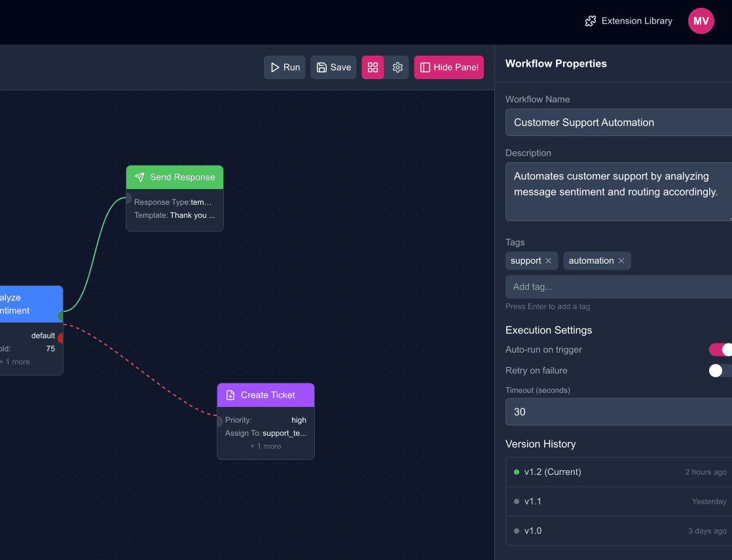Screen dimensions: 732x560
Task: Remove the automation tag
Action: (x=621, y=260)
